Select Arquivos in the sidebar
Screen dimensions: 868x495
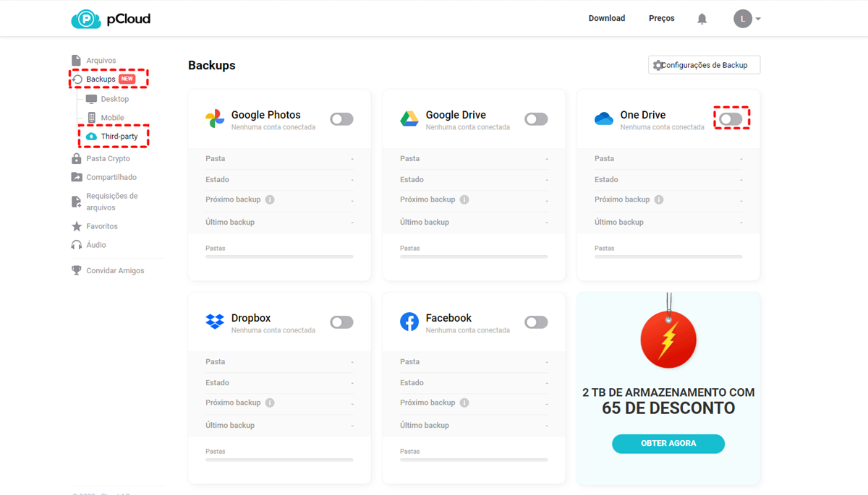101,61
